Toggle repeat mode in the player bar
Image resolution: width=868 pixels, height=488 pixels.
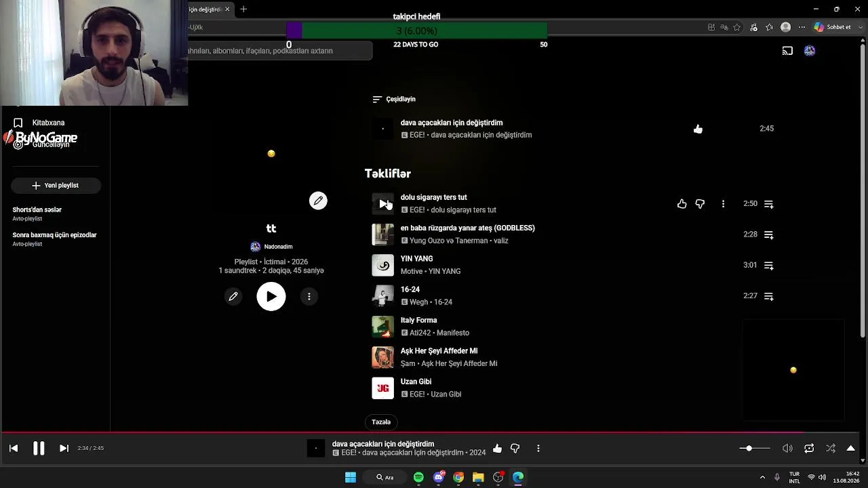809,448
